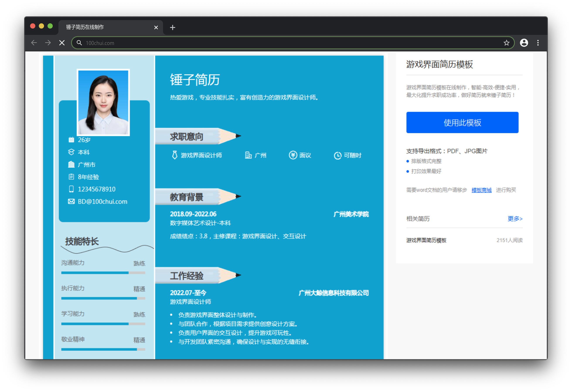Click the 执行能力 skill progress bar

coord(103,298)
